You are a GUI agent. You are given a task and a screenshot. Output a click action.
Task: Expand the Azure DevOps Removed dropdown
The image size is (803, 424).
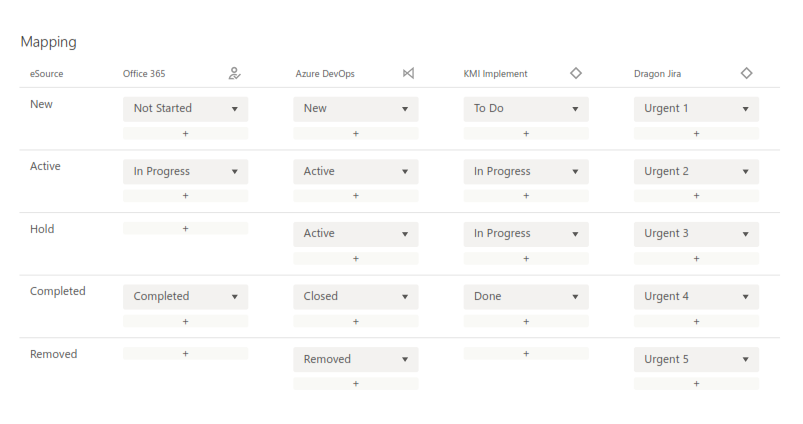(x=355, y=359)
